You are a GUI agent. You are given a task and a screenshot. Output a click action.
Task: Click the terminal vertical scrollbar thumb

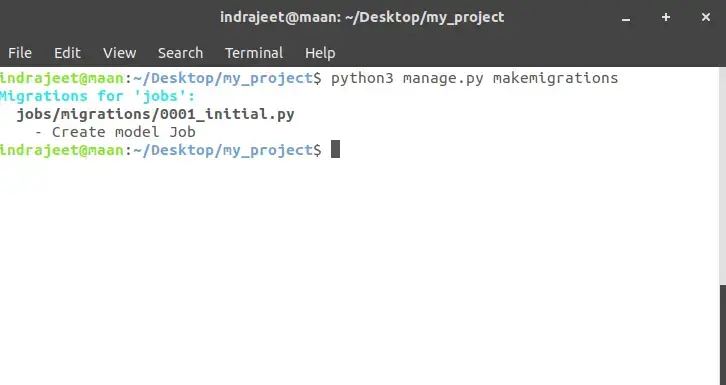(x=723, y=335)
